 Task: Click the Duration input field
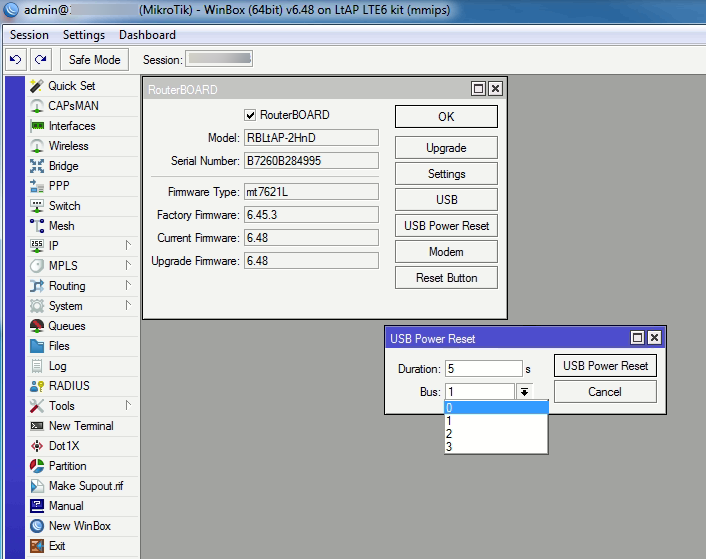click(x=484, y=369)
